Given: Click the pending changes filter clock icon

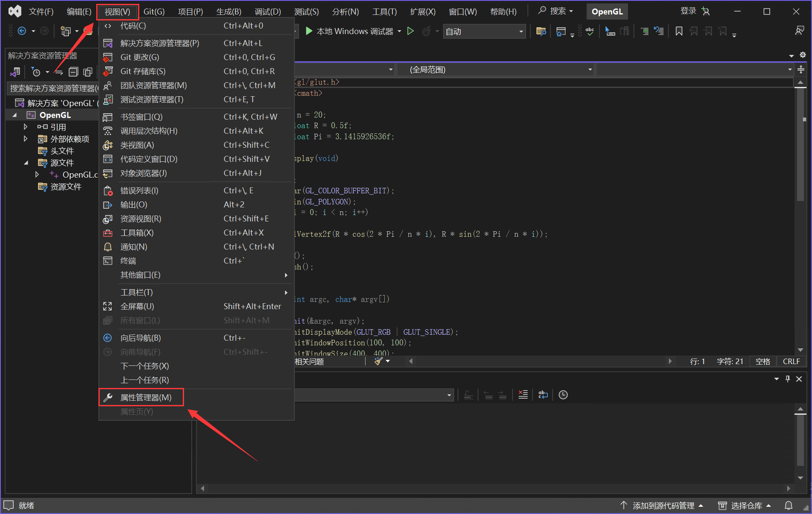Looking at the screenshot, I should click(36, 72).
